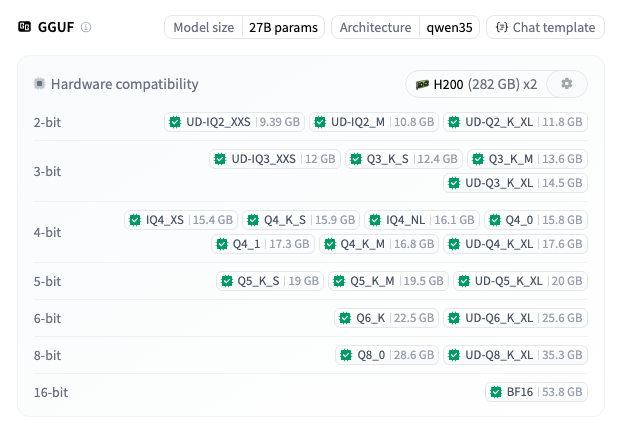Open hardware settings gear icon
This screenshot has width=629, height=426.
coord(566,84)
